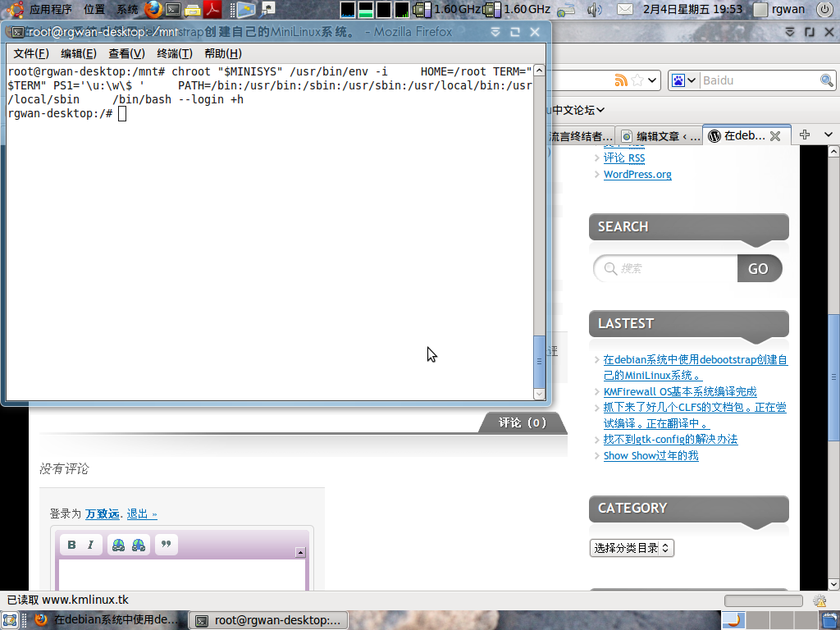Viewport: 840px width, 630px height.
Task: Launch Firefox from the top panel
Action: click(x=153, y=10)
